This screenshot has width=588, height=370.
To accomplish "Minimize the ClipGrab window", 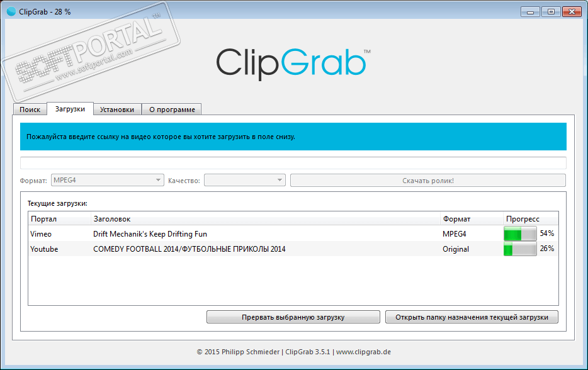I will 530,12.
